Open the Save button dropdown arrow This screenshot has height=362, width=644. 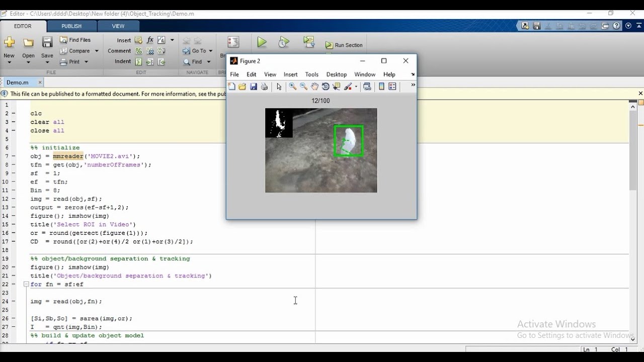47,62
